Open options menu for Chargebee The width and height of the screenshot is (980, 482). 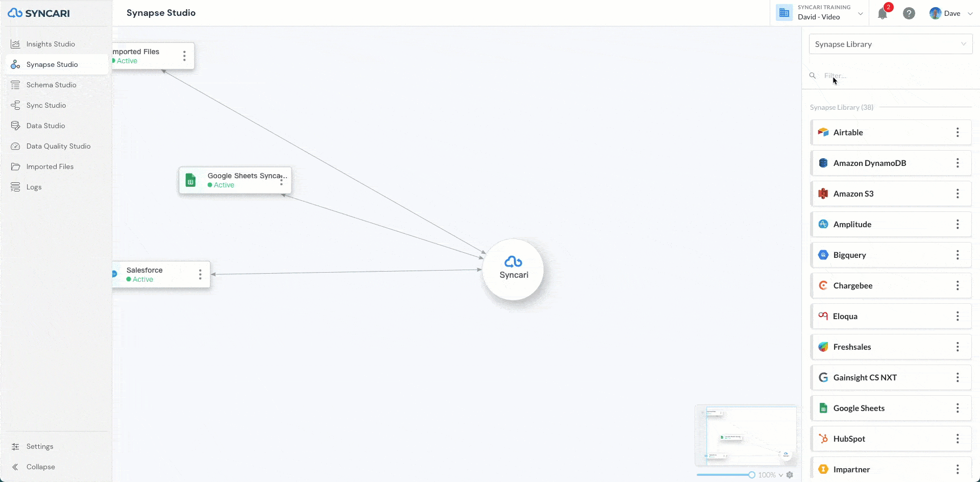click(x=958, y=285)
